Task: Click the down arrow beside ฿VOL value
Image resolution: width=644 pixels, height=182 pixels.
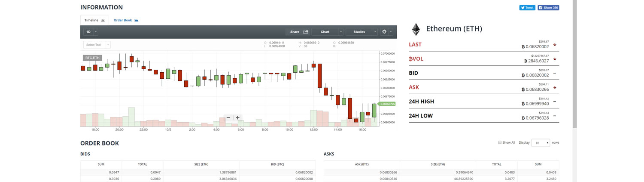Action: [x=555, y=59]
